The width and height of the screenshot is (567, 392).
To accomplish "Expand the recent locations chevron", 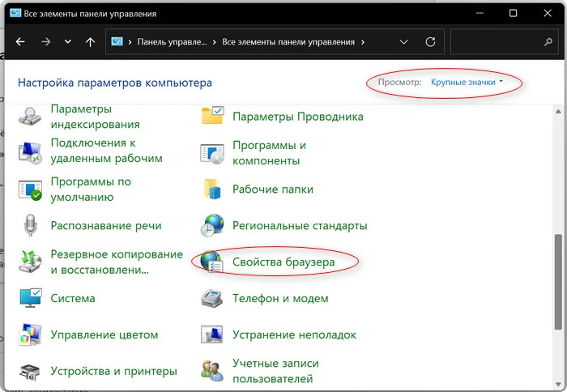I will coord(67,41).
